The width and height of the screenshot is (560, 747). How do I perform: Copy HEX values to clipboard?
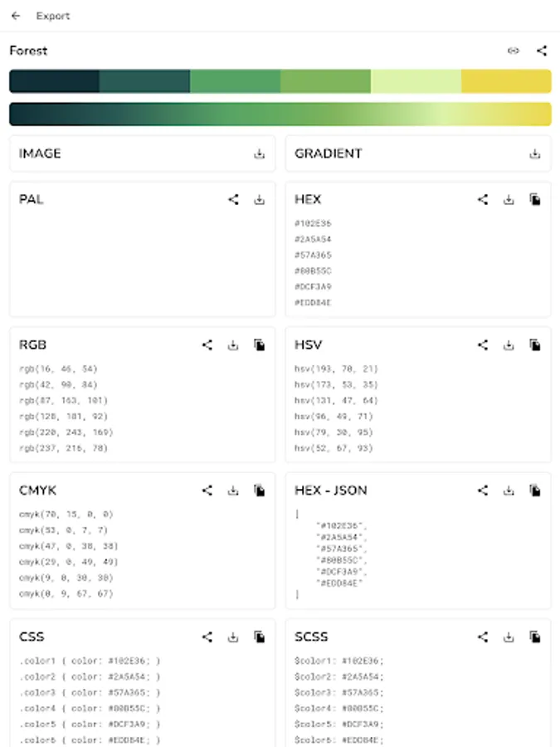tap(535, 199)
